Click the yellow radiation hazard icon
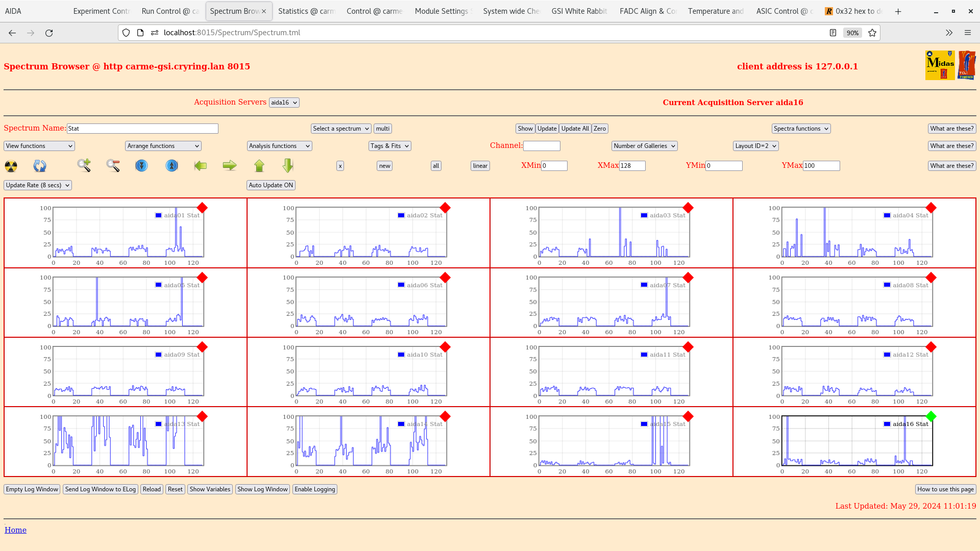 (11, 166)
